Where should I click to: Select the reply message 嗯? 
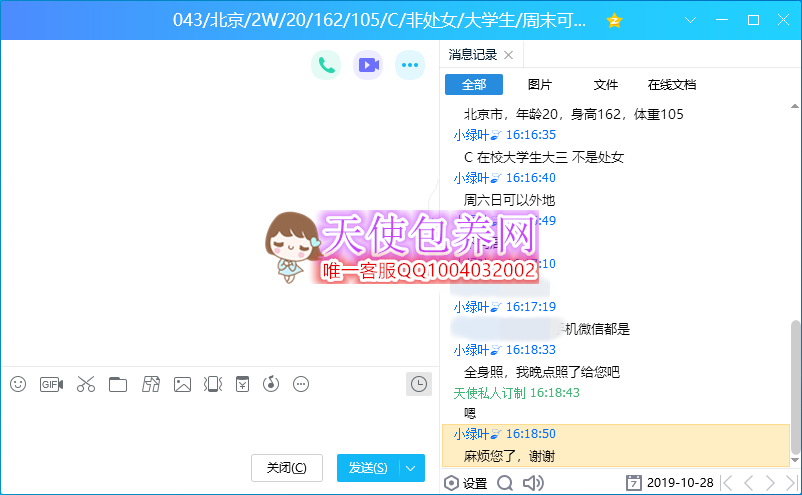click(x=470, y=413)
